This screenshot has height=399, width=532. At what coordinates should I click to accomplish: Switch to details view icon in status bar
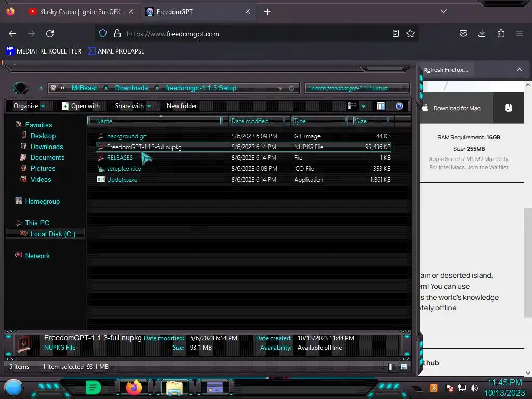[x=393, y=367]
